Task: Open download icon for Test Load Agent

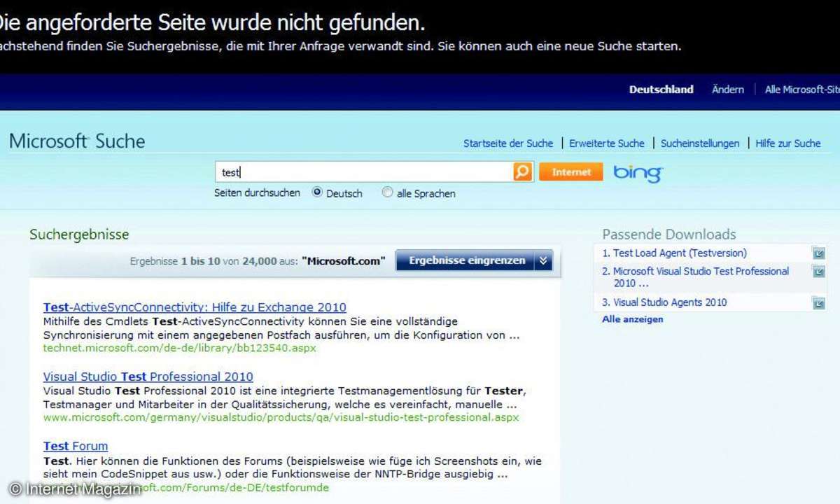Action: [818, 253]
